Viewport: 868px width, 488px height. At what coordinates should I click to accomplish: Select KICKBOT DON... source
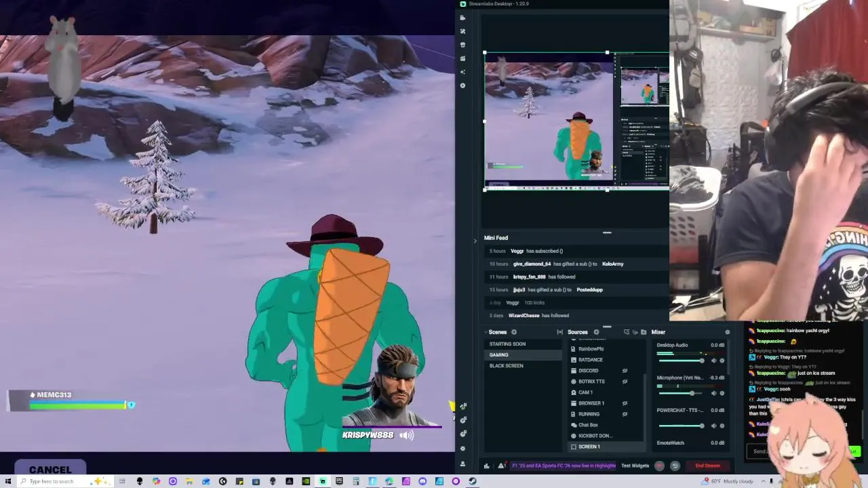point(604,436)
